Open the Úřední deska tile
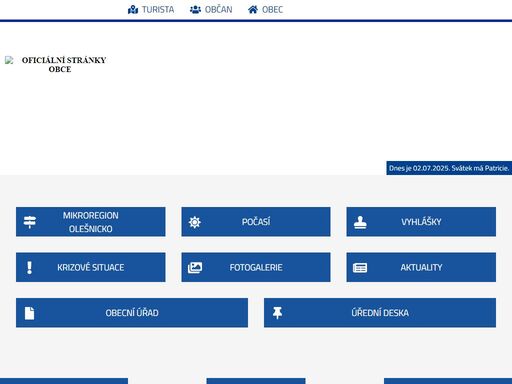 pos(380,313)
